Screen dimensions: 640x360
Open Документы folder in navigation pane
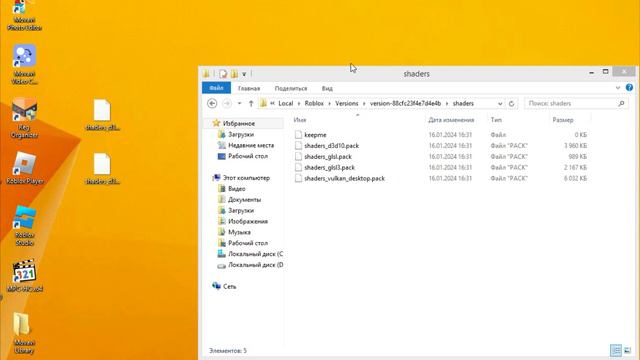pyautogui.click(x=244, y=200)
